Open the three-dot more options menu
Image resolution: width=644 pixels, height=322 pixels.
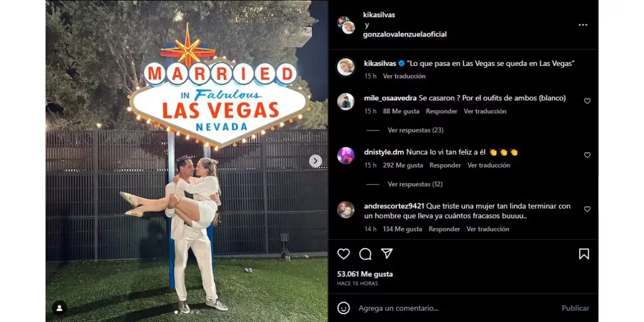(x=583, y=25)
